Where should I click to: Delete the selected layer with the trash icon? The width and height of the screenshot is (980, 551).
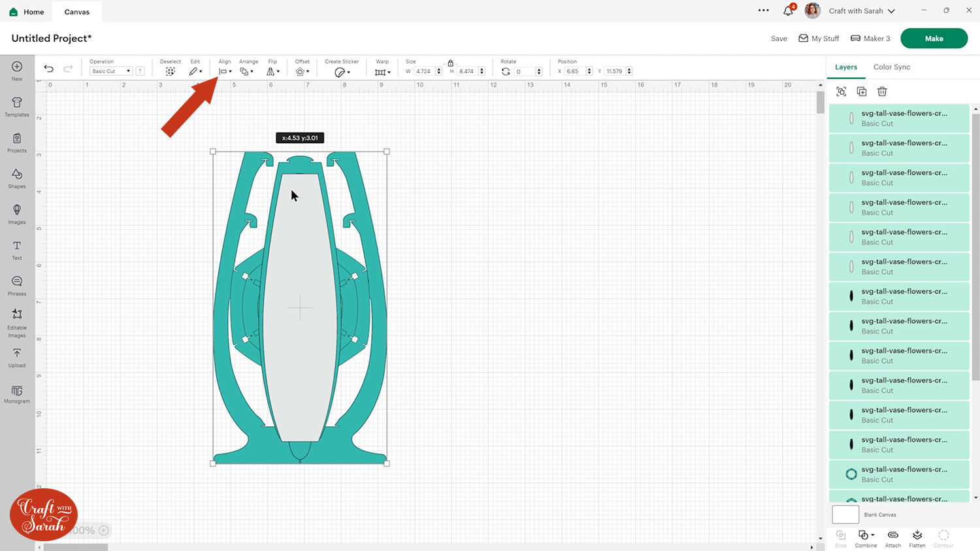pyautogui.click(x=882, y=92)
